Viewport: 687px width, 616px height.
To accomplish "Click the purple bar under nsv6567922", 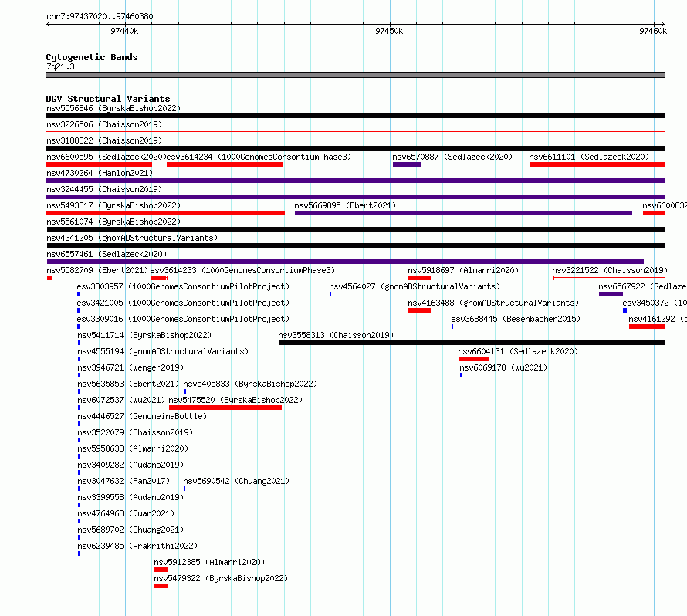I will pyautogui.click(x=611, y=294).
